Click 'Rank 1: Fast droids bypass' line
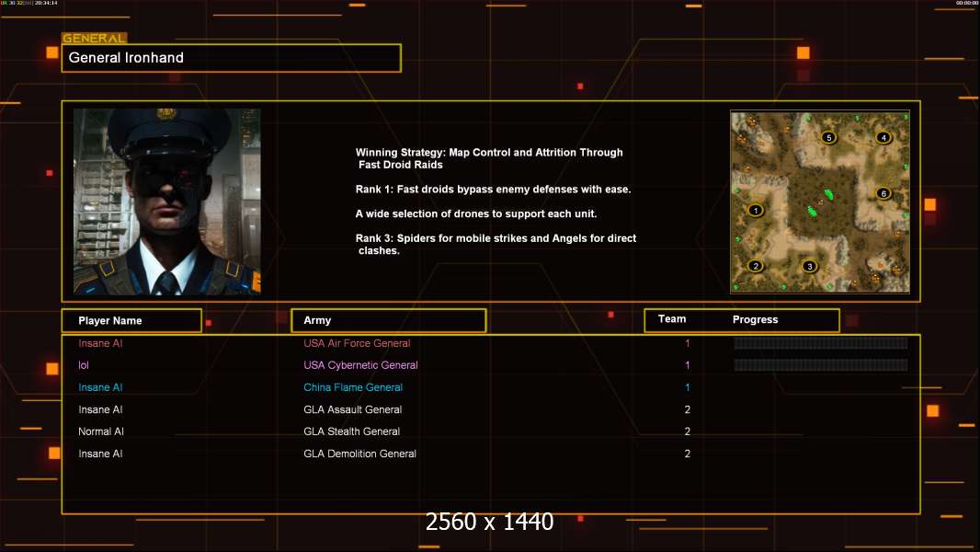Image resolution: width=980 pixels, height=552 pixels. coord(493,189)
